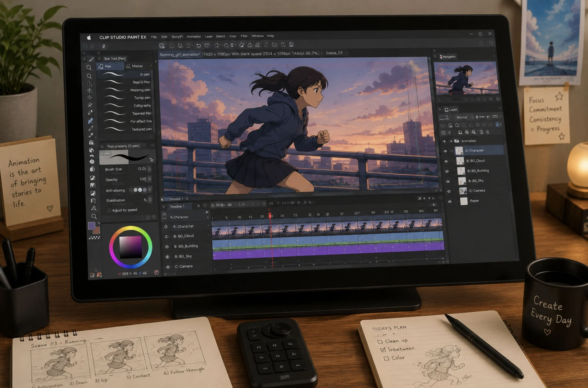
Task: Toggle the Paper layer eye icon
Action: (450, 201)
